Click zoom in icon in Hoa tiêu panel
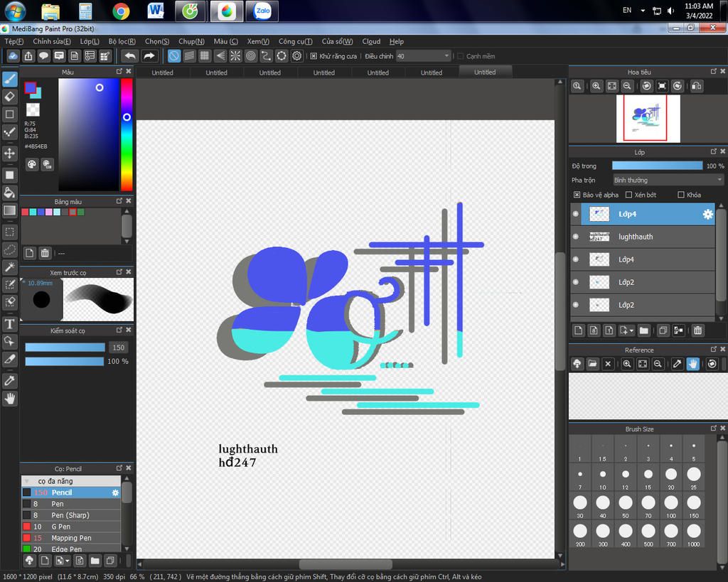The image size is (728, 582). [x=596, y=86]
